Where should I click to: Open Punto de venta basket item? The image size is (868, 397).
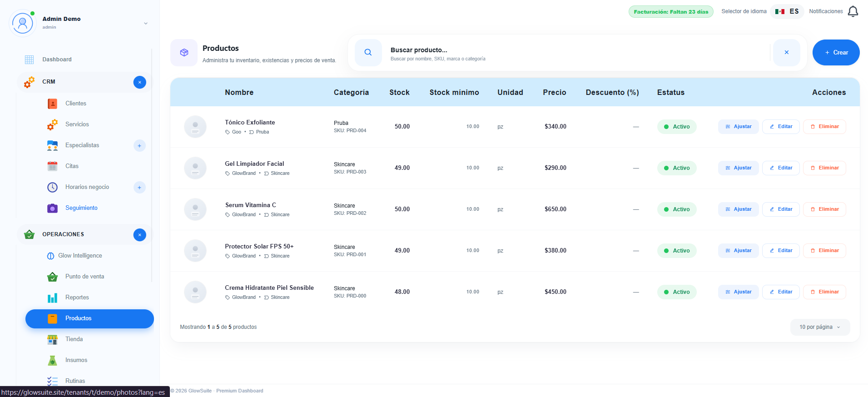(84, 277)
